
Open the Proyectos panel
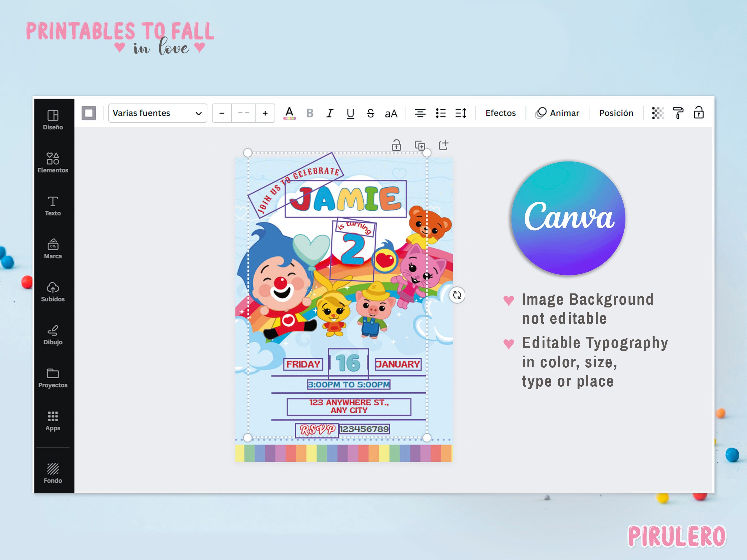[x=53, y=378]
